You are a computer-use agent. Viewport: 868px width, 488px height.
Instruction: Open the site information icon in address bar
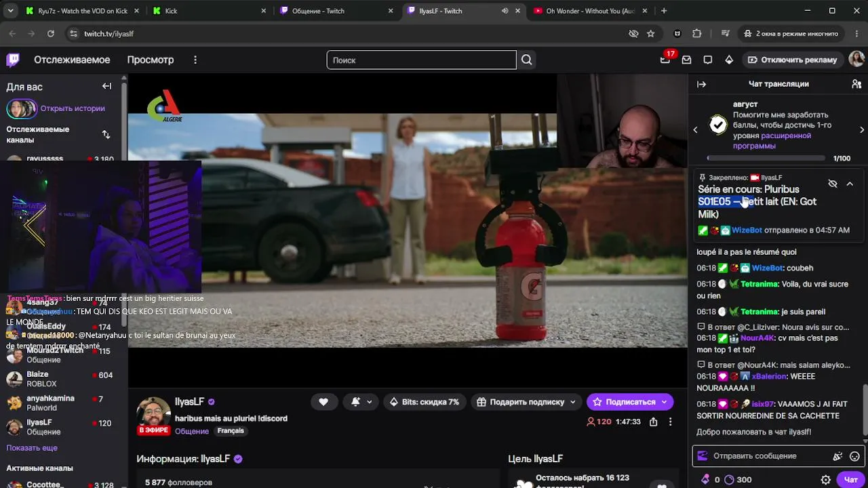pyautogui.click(x=73, y=34)
